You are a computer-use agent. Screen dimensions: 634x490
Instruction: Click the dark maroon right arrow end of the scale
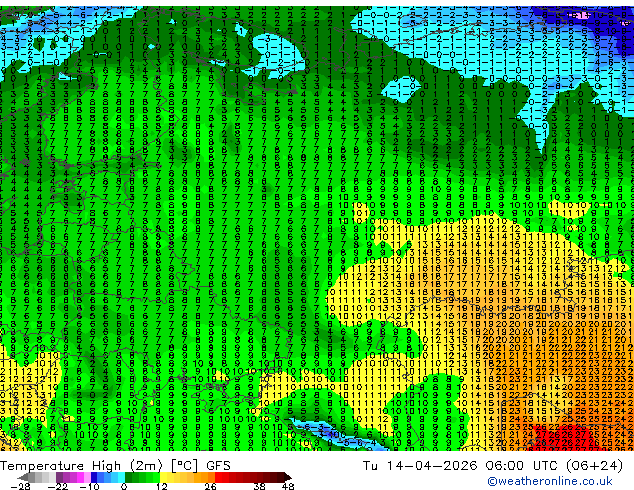[287, 477]
